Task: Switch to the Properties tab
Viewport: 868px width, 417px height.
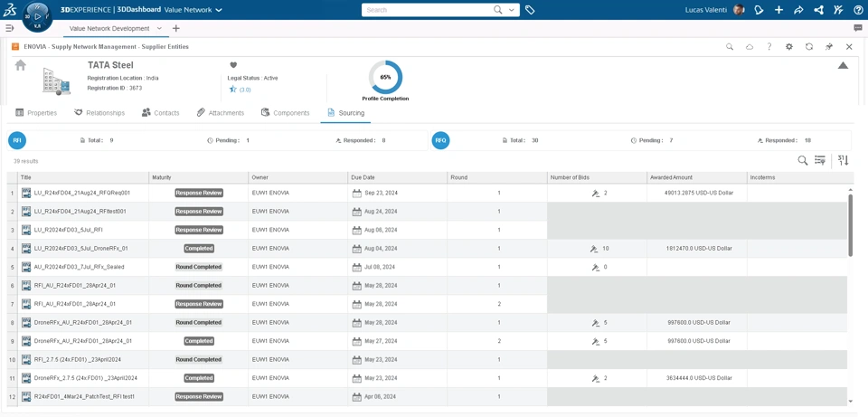Action: tap(36, 113)
